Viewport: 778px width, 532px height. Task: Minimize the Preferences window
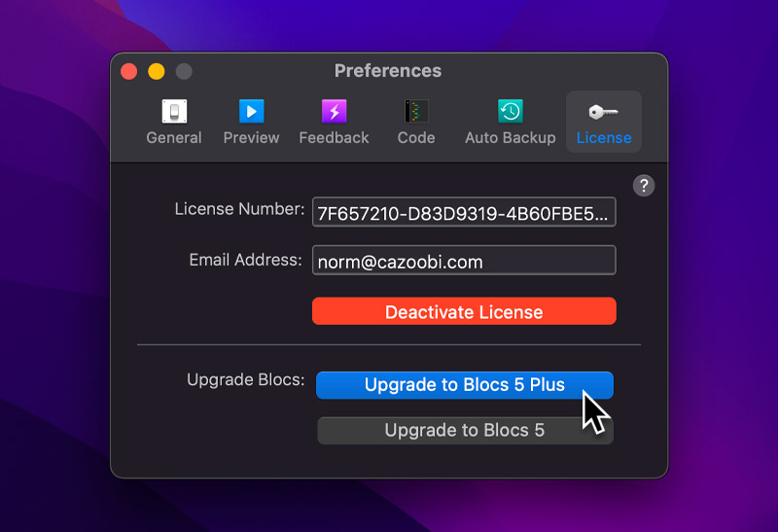coord(157,71)
